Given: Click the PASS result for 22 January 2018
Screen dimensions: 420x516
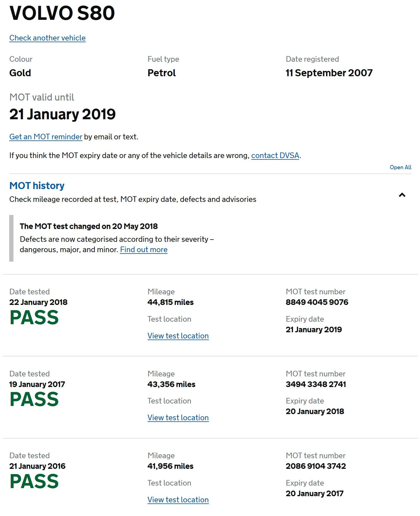Looking at the screenshot, I should pyautogui.click(x=34, y=318).
